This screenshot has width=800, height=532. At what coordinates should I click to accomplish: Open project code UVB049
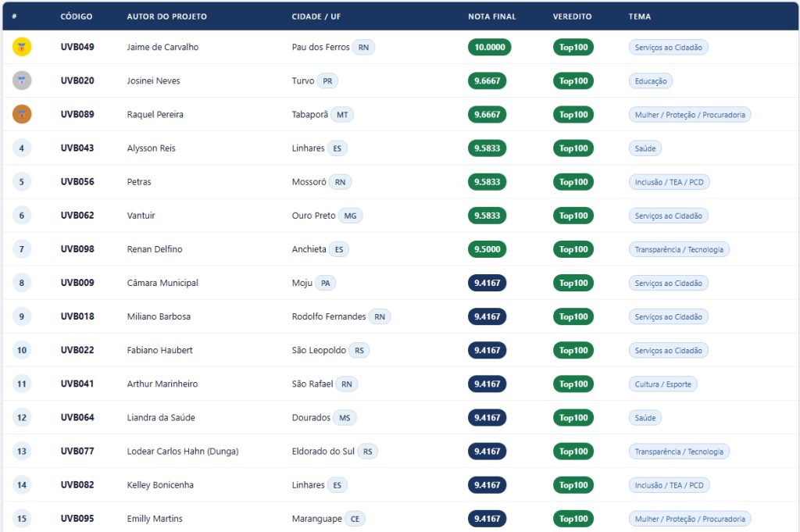77,47
